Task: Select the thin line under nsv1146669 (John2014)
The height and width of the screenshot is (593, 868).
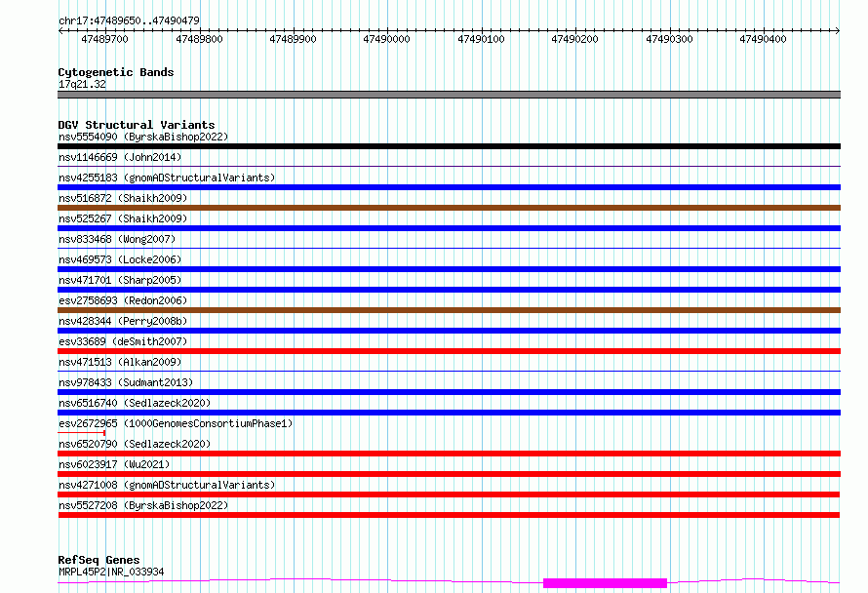Action: [x=449, y=166]
